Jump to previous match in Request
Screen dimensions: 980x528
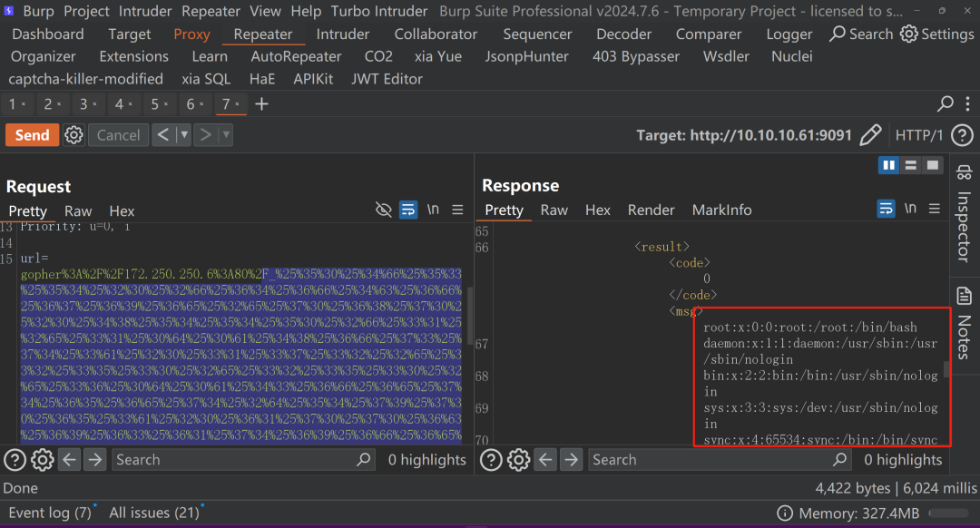69,460
